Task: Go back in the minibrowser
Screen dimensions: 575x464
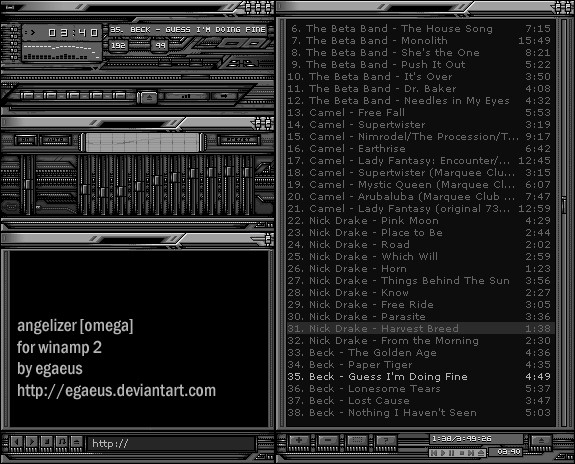Action: pos(17,442)
